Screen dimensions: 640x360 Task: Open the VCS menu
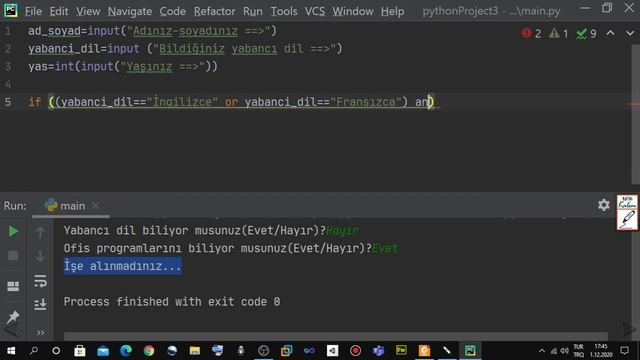315,11
